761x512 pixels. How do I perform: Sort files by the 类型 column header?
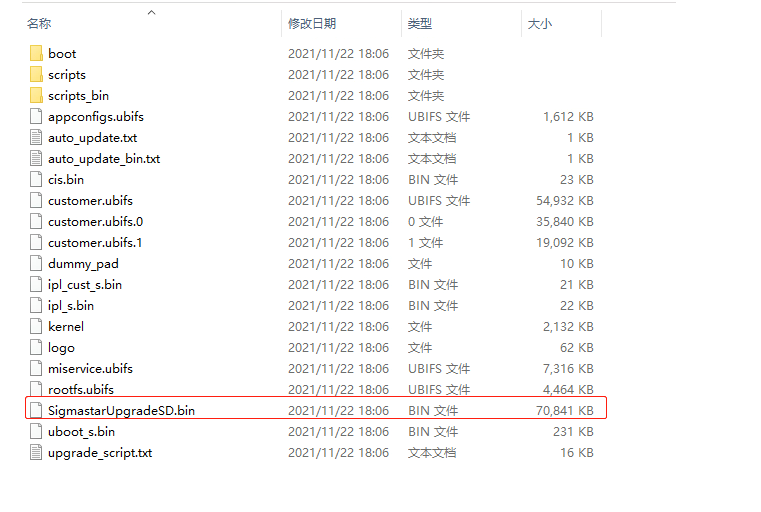420,23
